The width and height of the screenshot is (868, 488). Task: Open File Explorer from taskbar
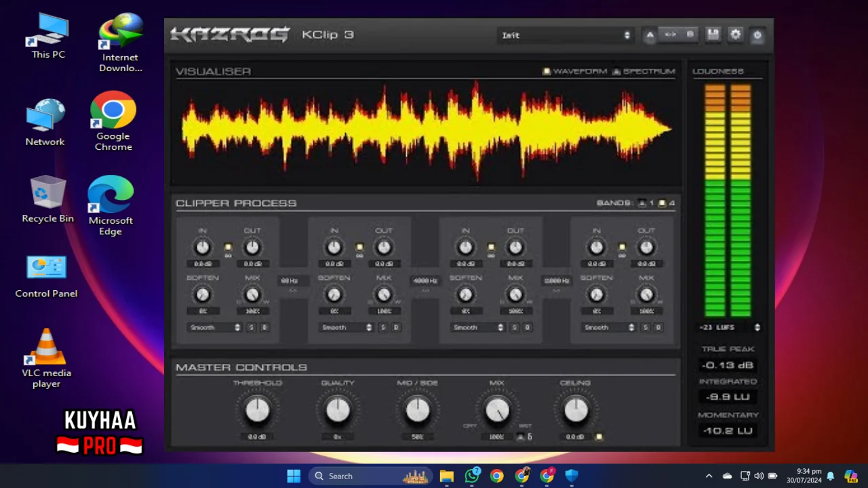click(x=446, y=476)
